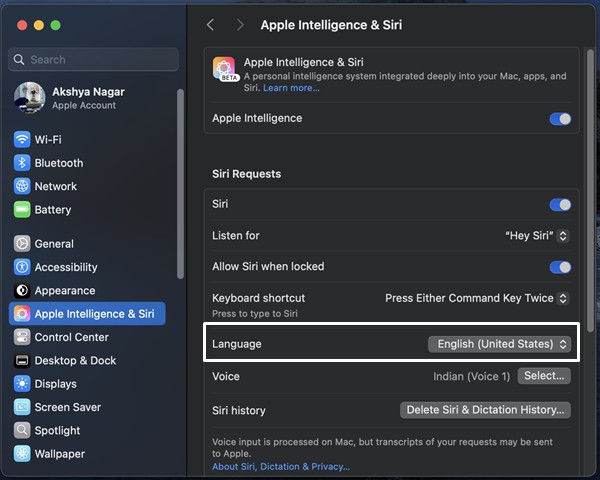Open the Language English (United States) dropdown
600x480 pixels.
[x=499, y=344]
